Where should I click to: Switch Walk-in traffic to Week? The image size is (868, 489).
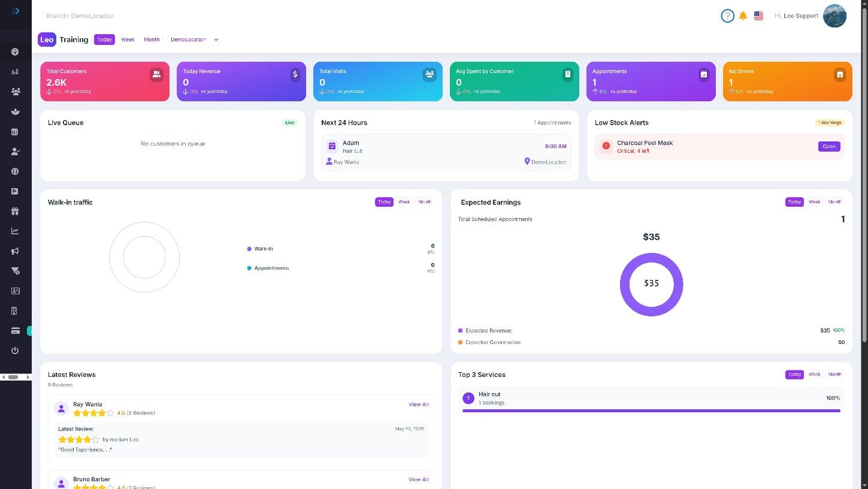(404, 202)
